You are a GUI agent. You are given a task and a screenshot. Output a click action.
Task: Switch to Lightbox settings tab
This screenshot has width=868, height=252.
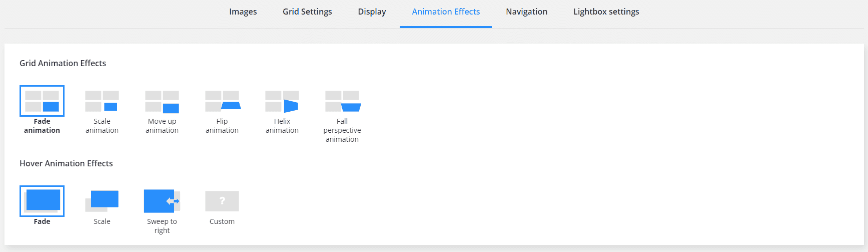tap(606, 12)
